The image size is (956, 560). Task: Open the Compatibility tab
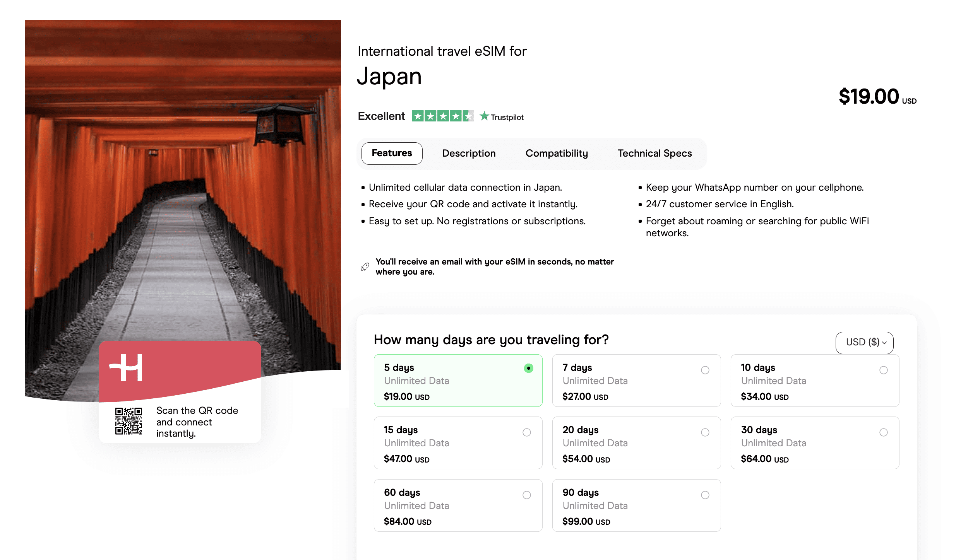tap(556, 154)
